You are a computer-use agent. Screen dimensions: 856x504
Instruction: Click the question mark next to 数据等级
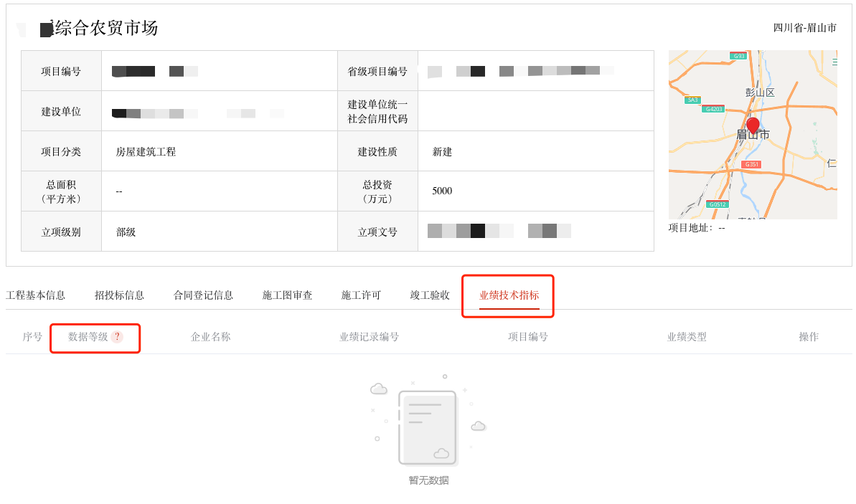[117, 336]
